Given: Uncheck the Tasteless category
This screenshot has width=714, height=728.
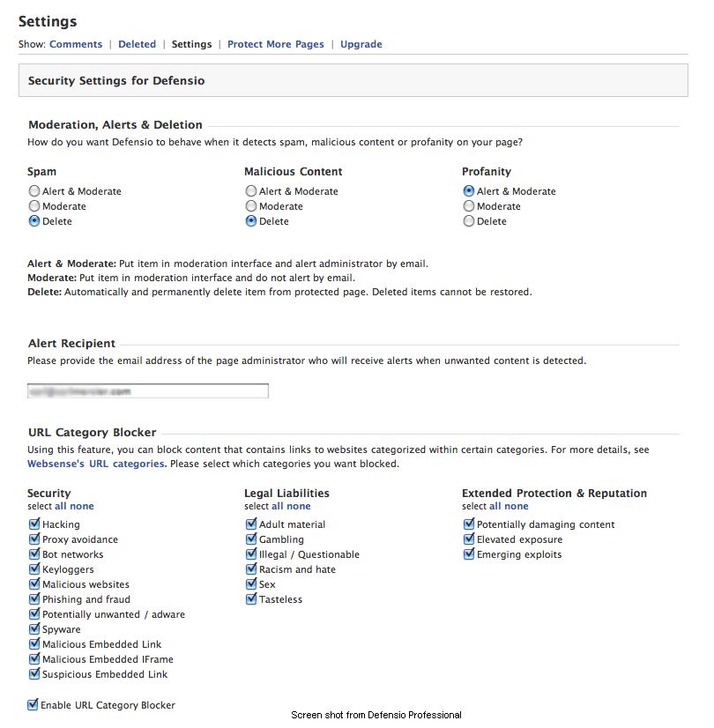Looking at the screenshot, I should (x=251, y=599).
